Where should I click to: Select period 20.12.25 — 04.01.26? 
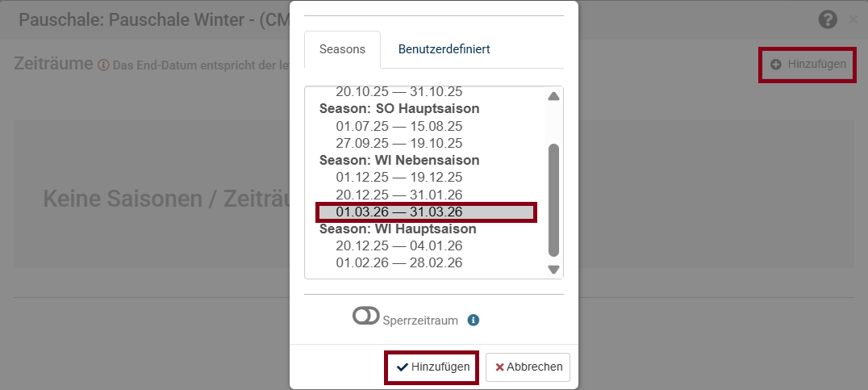425,245
